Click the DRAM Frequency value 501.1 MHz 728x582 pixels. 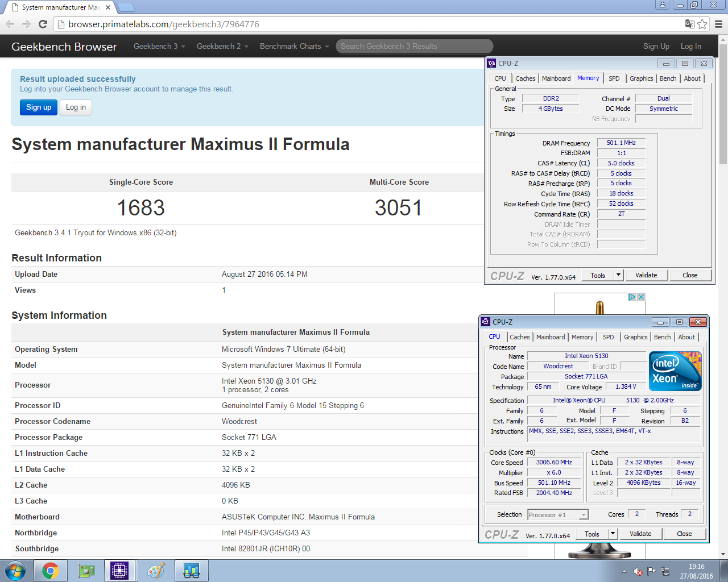tap(621, 143)
